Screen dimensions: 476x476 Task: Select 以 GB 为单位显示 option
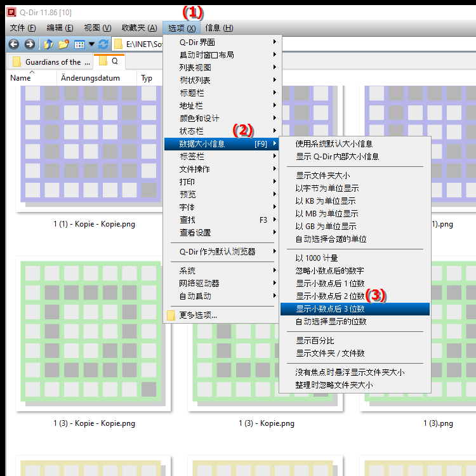point(355,227)
